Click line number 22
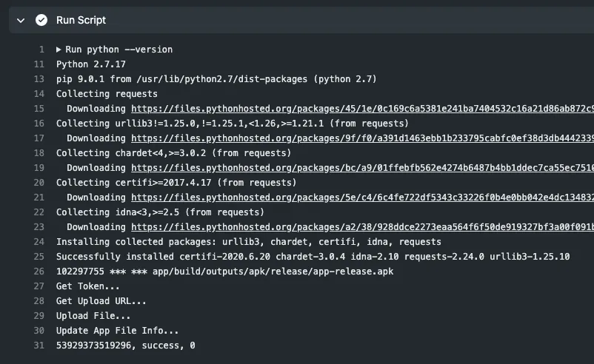This screenshot has height=364, width=594. (x=39, y=212)
